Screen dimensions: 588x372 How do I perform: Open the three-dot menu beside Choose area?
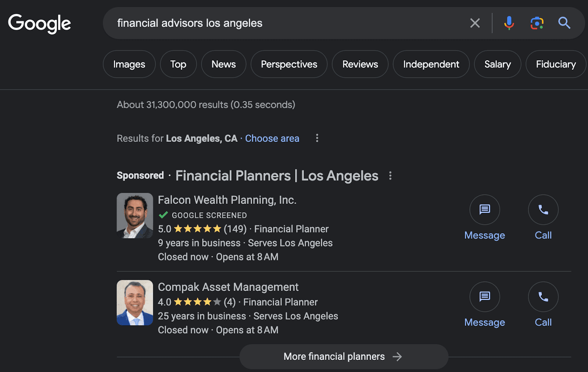pos(317,138)
